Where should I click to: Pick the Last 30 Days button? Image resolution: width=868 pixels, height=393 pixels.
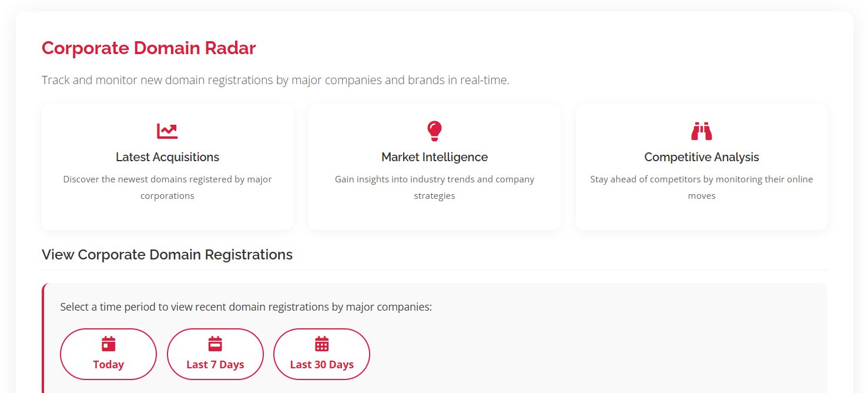(x=321, y=354)
